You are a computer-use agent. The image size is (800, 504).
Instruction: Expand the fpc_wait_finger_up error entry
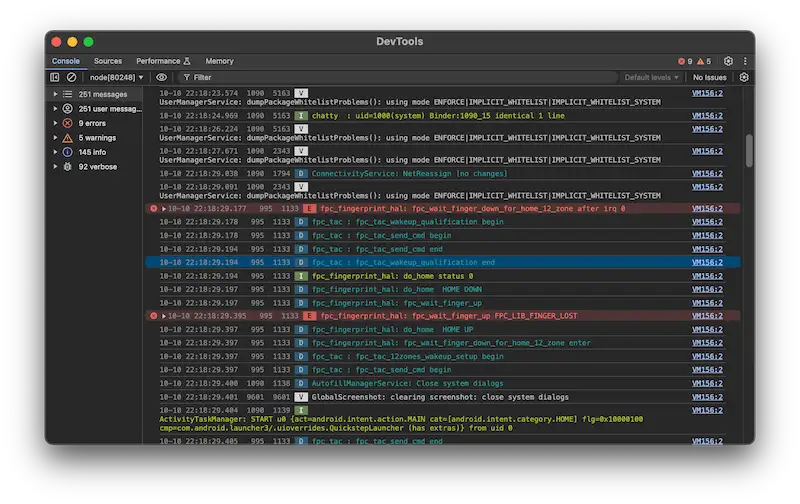click(163, 316)
